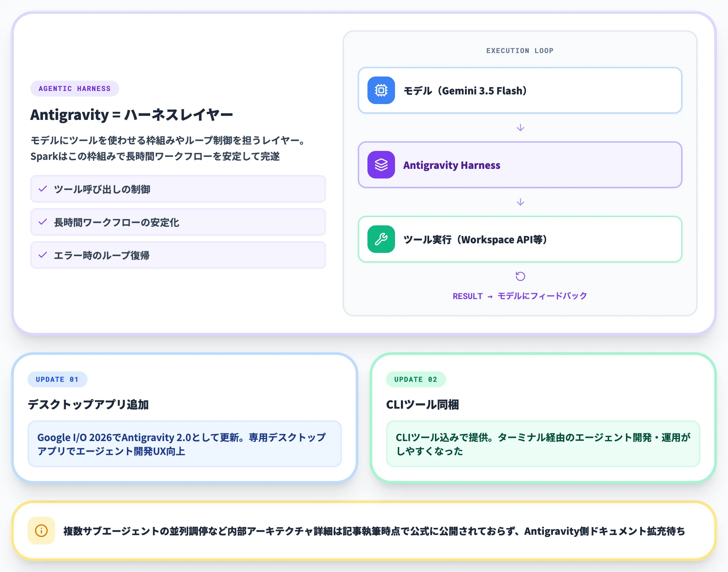Image resolution: width=728 pixels, height=572 pixels.
Task: Click the Antigravity Harness label text
Action: click(x=452, y=165)
